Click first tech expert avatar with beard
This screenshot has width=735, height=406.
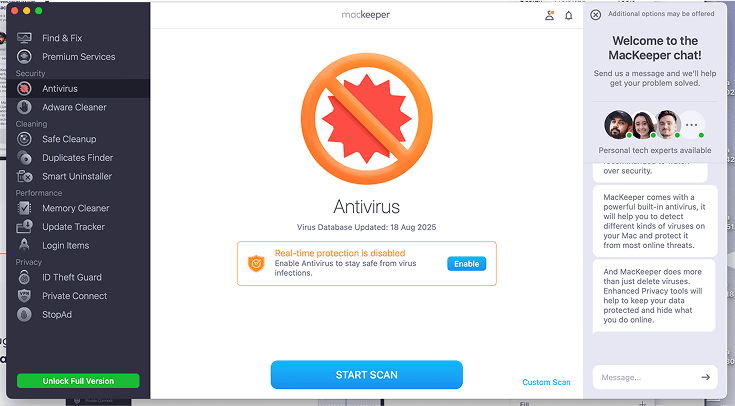tap(618, 125)
